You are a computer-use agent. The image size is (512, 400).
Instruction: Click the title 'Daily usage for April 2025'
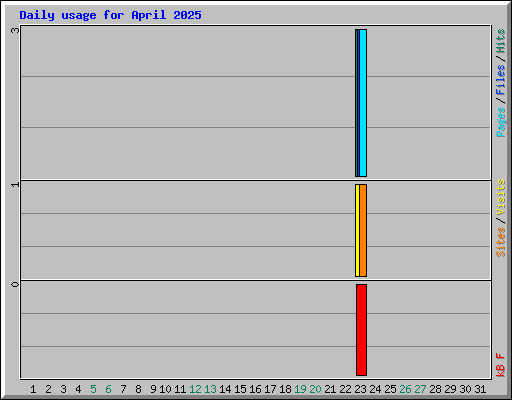tap(110, 15)
